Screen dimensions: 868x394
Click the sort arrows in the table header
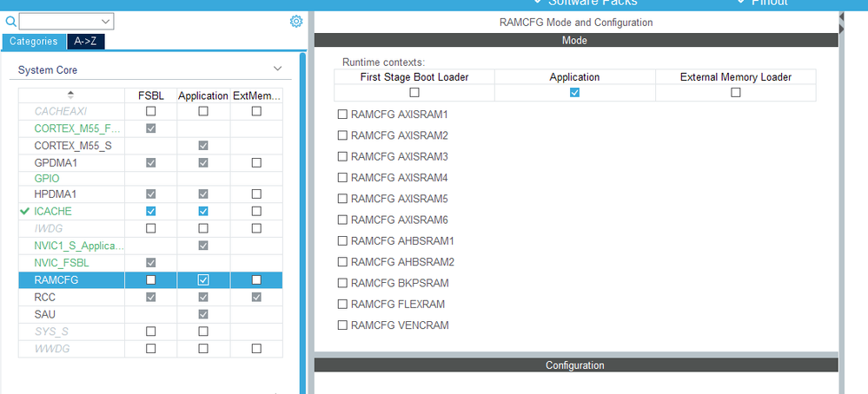pos(71,95)
